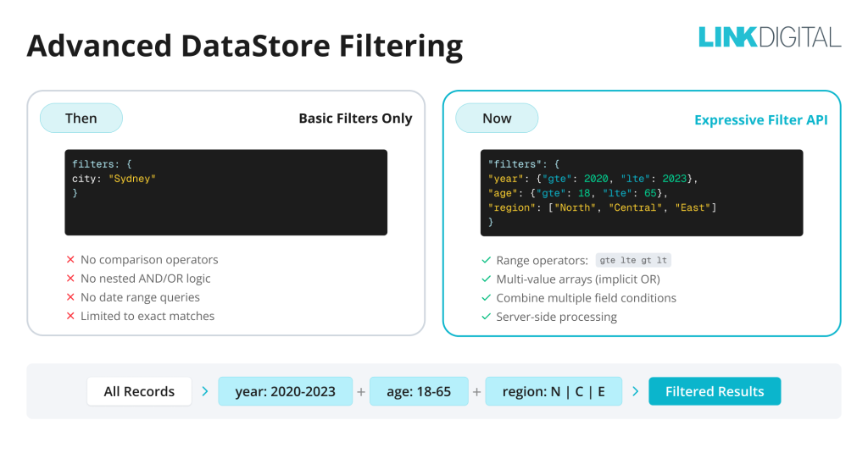Click the ""filters": {" line in Now code

coord(524,164)
